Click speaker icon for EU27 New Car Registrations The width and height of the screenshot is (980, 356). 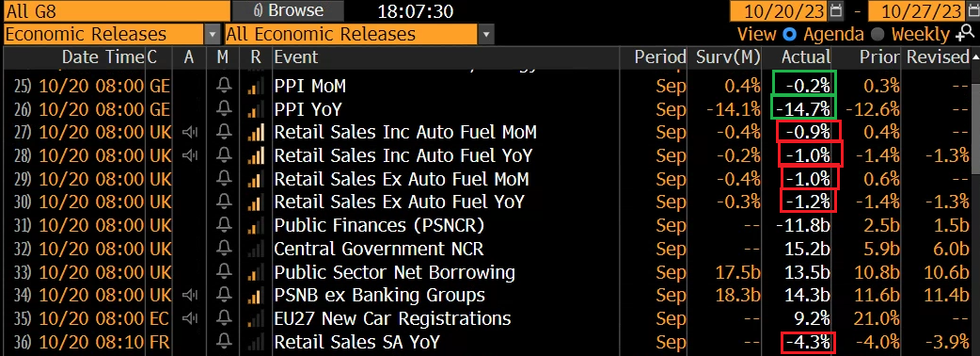point(190,319)
